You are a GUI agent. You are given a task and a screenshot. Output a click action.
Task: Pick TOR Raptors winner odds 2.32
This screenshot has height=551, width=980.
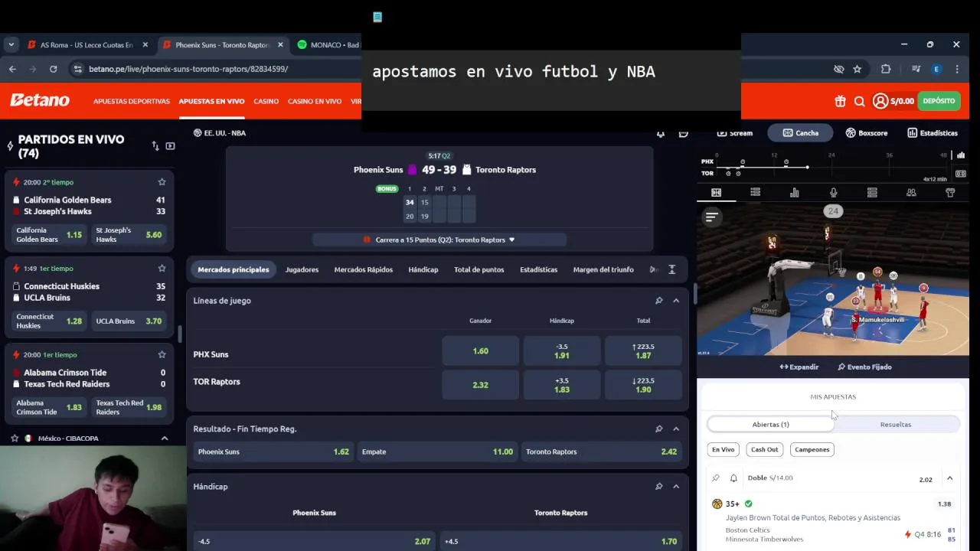[480, 385]
